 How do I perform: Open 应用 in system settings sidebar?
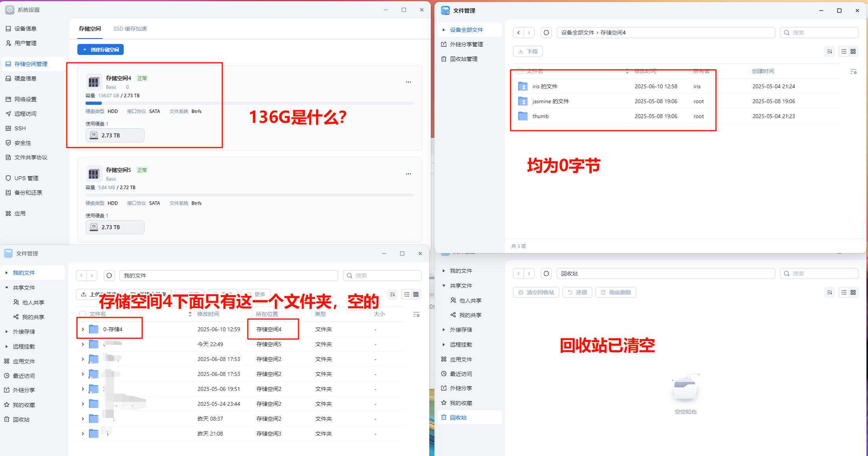[x=20, y=213]
